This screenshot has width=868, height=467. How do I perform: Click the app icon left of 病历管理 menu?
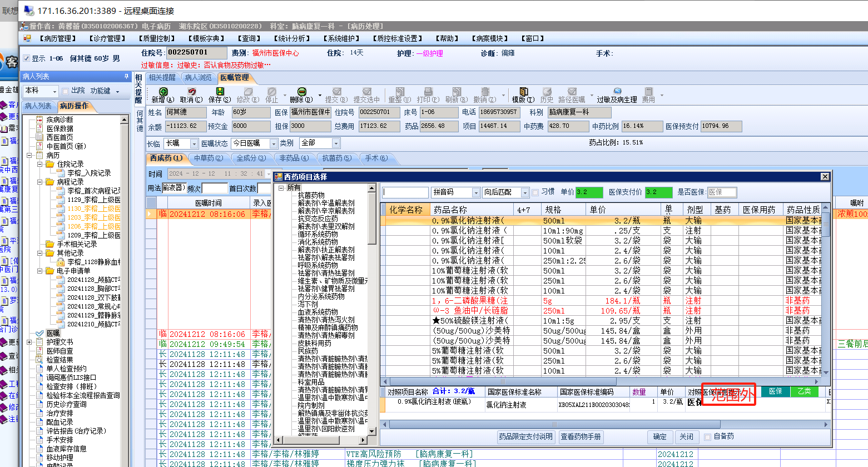[27, 38]
